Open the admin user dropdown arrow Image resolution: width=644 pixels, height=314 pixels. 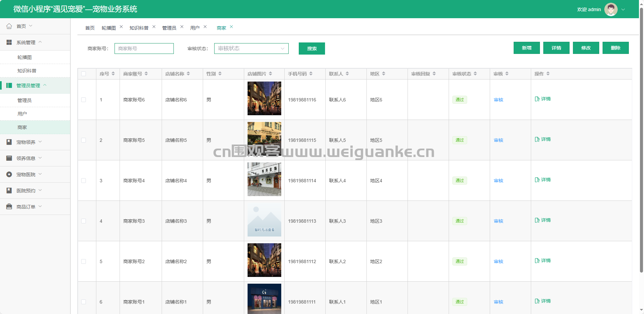(623, 9)
